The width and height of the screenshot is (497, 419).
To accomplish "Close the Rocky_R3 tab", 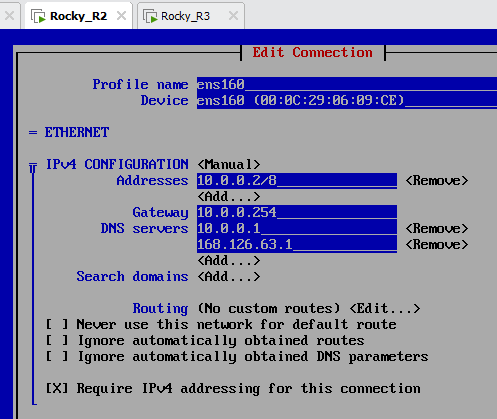I will pos(233,16).
